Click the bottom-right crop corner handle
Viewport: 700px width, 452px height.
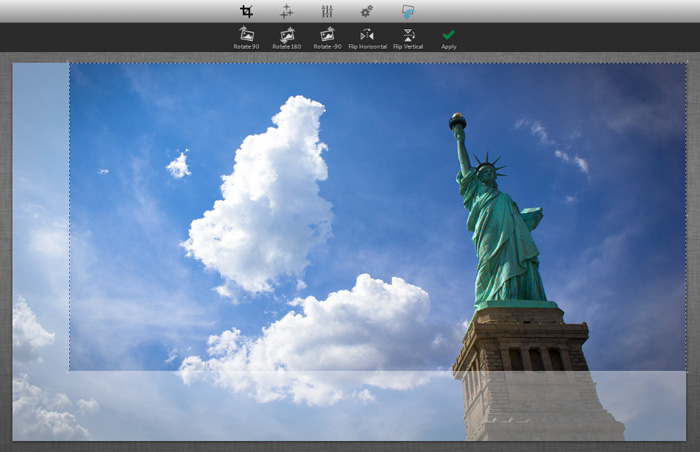(x=686, y=371)
